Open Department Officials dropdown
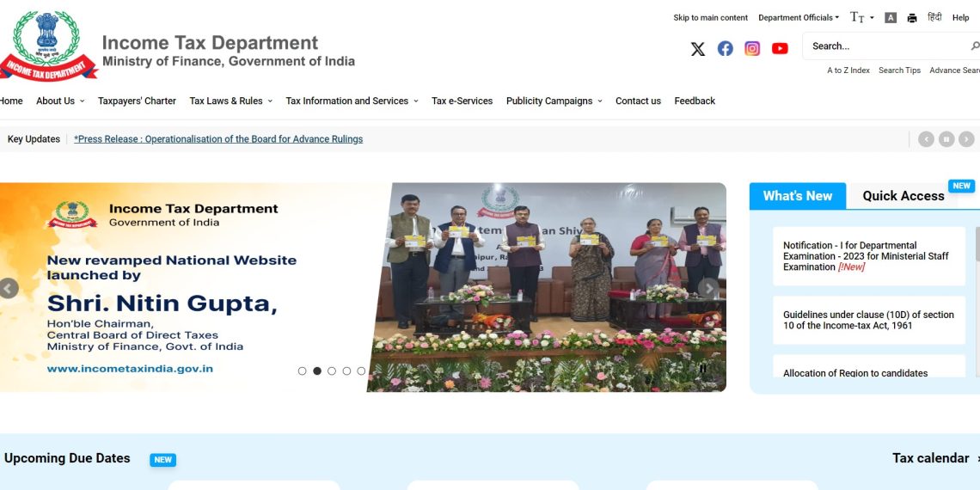The height and width of the screenshot is (490, 980). (x=798, y=17)
